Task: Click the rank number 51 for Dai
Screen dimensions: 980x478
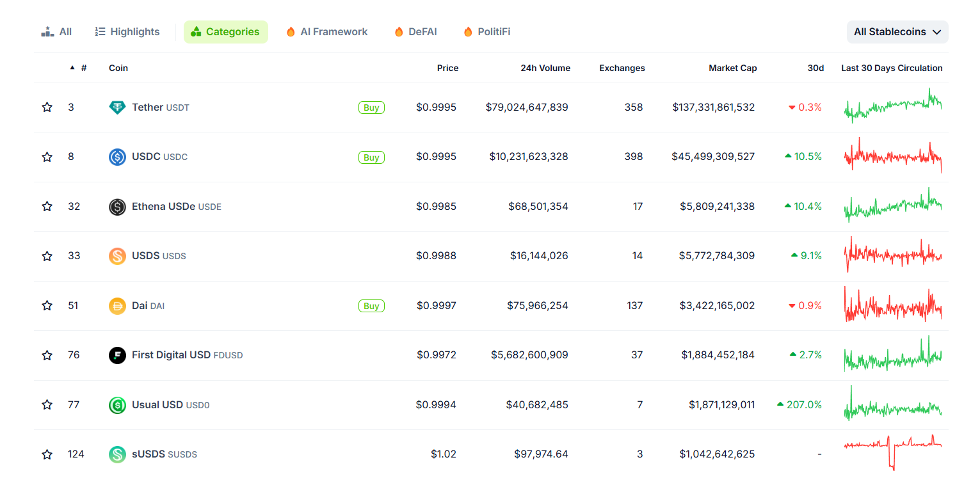Action: (73, 306)
